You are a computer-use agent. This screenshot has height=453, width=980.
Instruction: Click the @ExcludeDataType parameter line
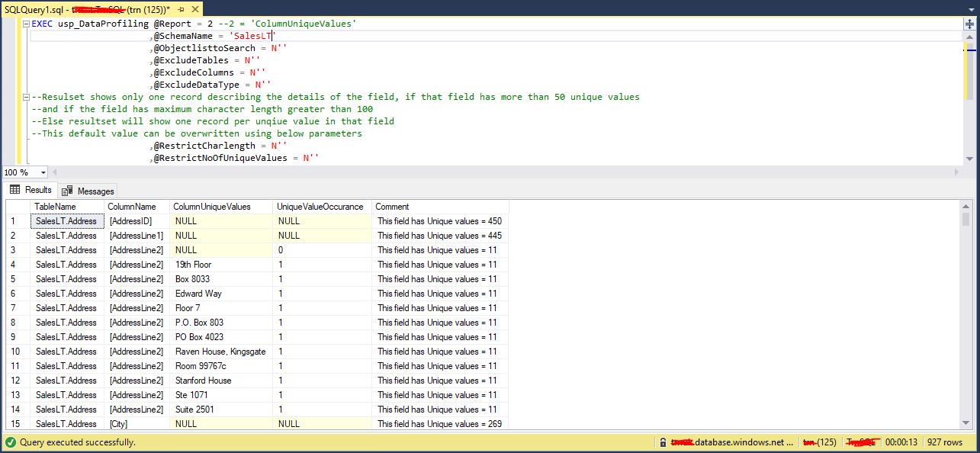(x=210, y=85)
